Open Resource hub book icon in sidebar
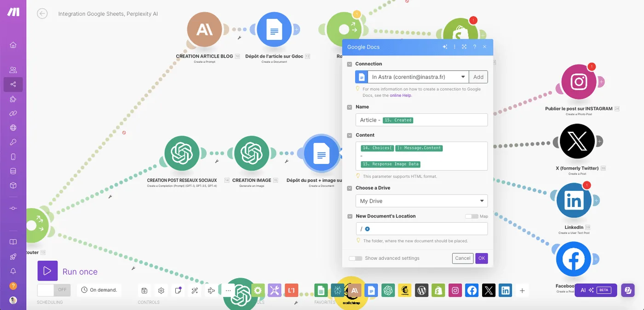Screen dimensions: 644x310 point(13,242)
